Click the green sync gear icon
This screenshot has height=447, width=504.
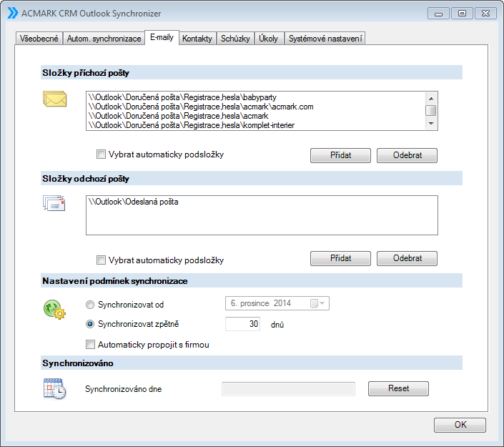pos(54,310)
